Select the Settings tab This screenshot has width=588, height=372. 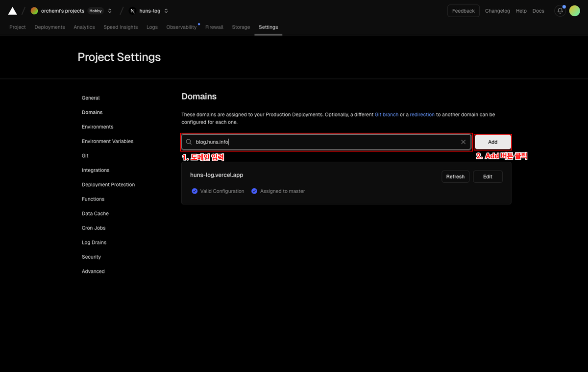tap(268, 27)
